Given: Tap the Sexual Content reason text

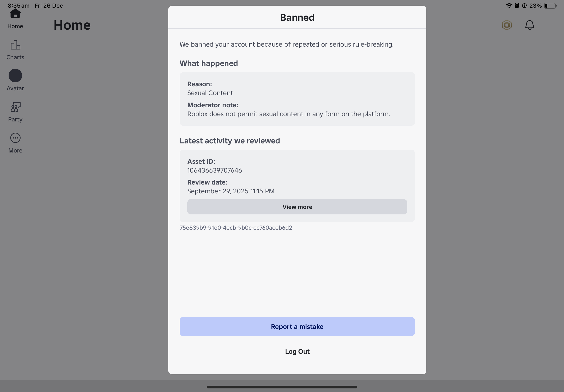Looking at the screenshot, I should pyautogui.click(x=210, y=93).
